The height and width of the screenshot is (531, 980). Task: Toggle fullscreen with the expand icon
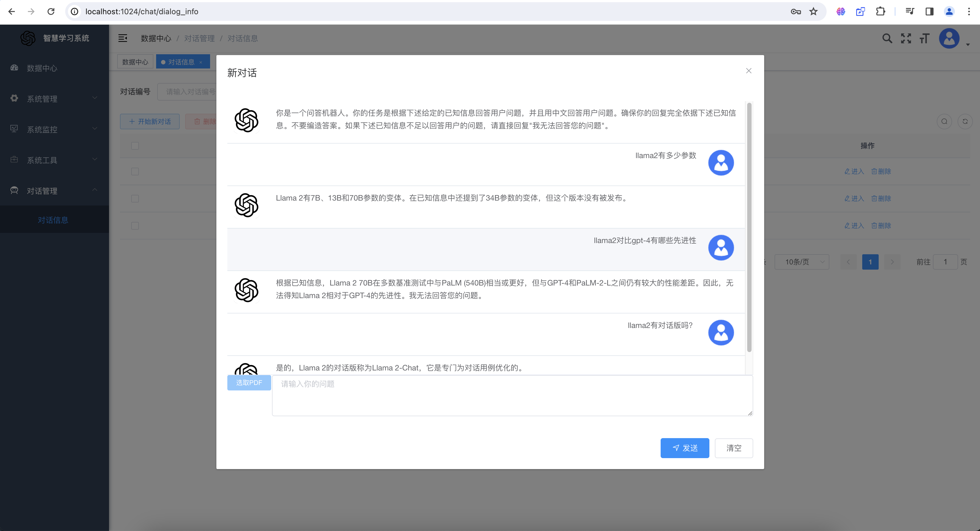(906, 38)
